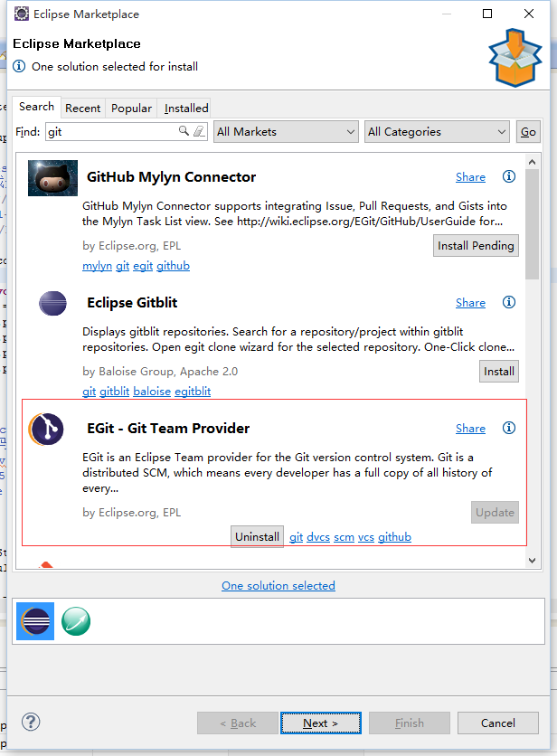Click the info icon for EGit Git Team Provider
The height and width of the screenshot is (756, 557).
coord(509,428)
